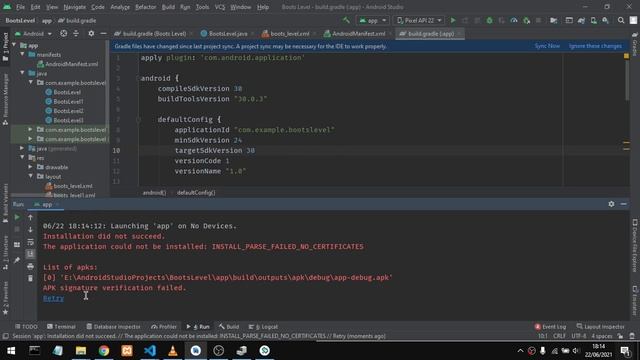
Task: Run the app with the green toolbar play icon
Action: (453, 20)
